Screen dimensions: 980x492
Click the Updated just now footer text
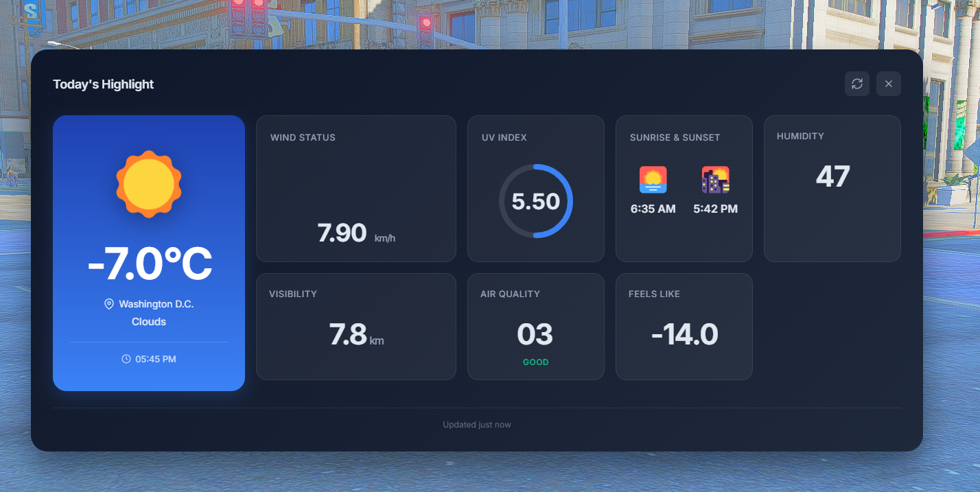[x=477, y=425]
